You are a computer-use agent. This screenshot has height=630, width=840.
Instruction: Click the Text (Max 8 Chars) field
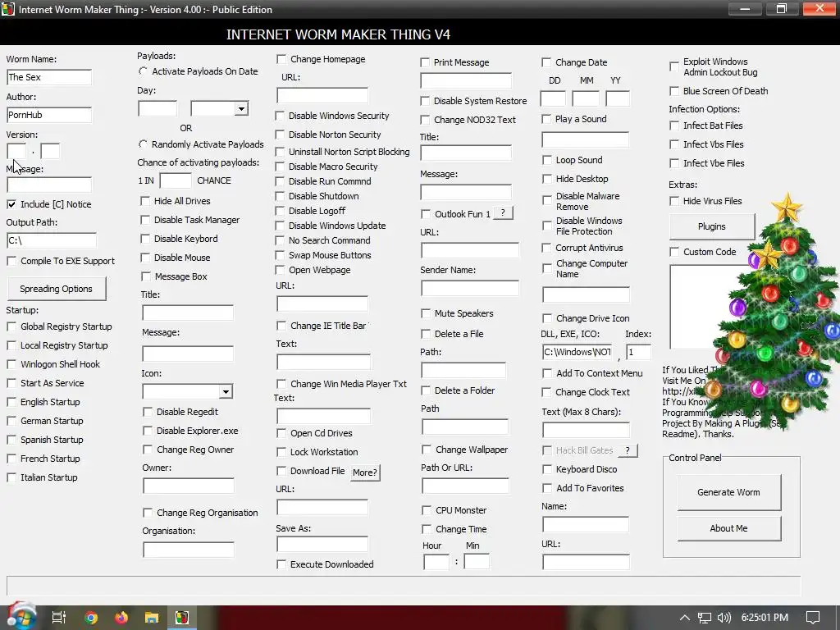586,430
